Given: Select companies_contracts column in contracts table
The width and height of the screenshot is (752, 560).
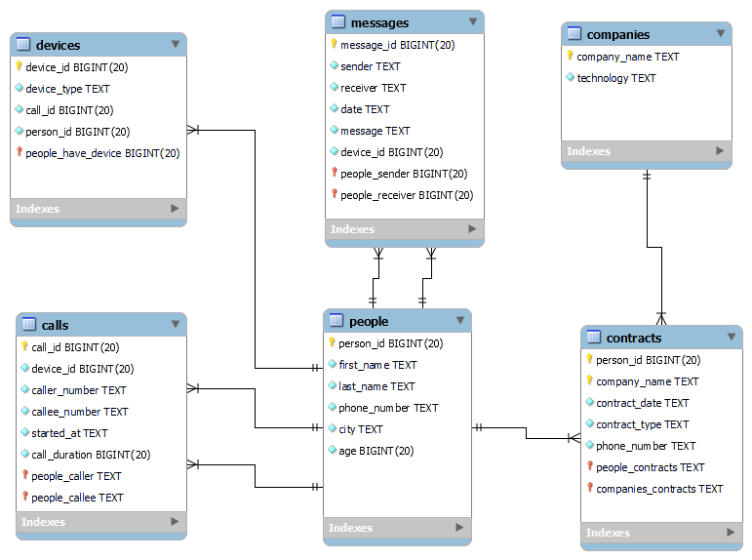Looking at the screenshot, I should click(x=659, y=489).
